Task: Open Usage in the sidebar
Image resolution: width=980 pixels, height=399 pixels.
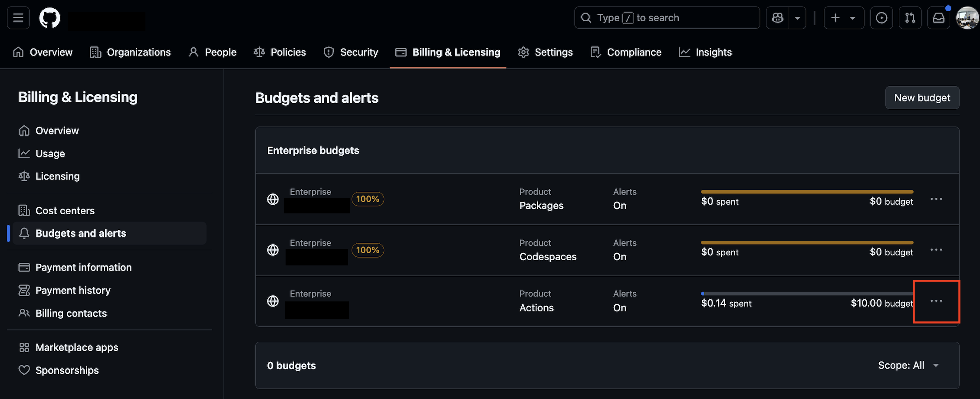Action: click(x=109, y=154)
